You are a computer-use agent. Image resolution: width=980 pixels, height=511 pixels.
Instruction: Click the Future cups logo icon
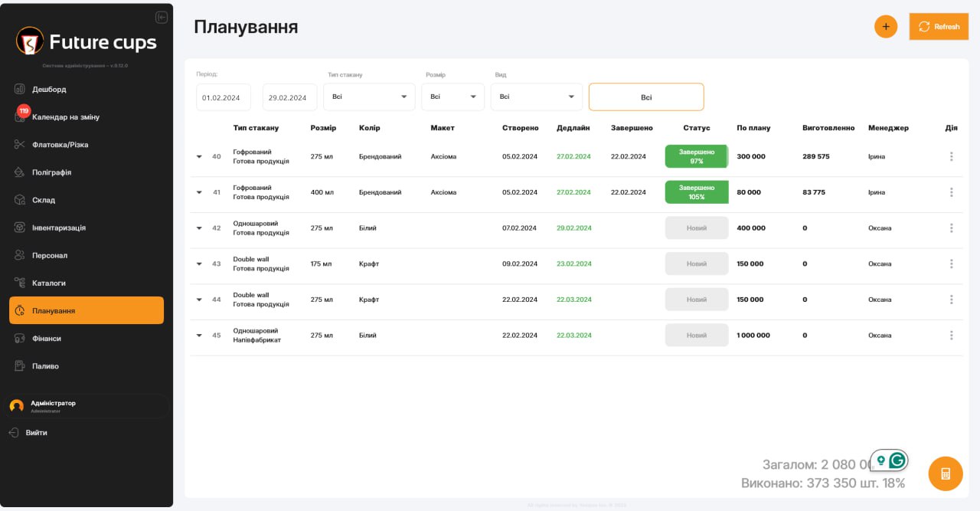pyautogui.click(x=30, y=41)
